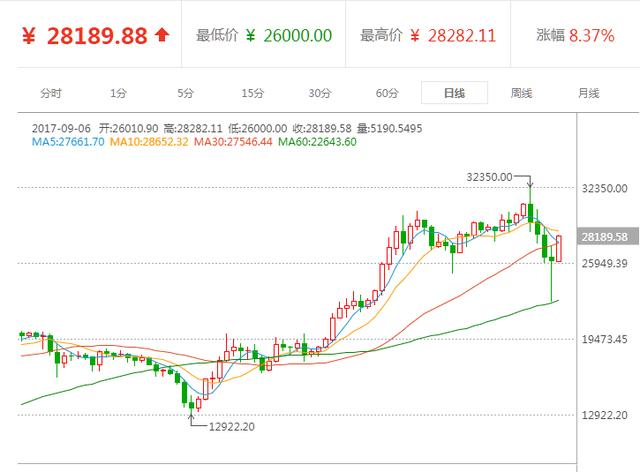Click the 25949.39 axis price label
Image resolution: width=640 pixels, height=472 pixels.
(x=604, y=263)
